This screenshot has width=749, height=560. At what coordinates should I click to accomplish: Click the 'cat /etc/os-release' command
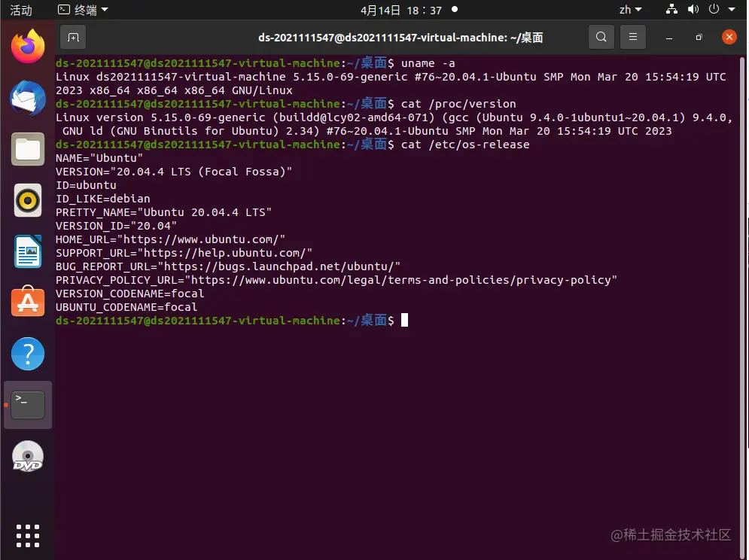pyautogui.click(x=465, y=145)
